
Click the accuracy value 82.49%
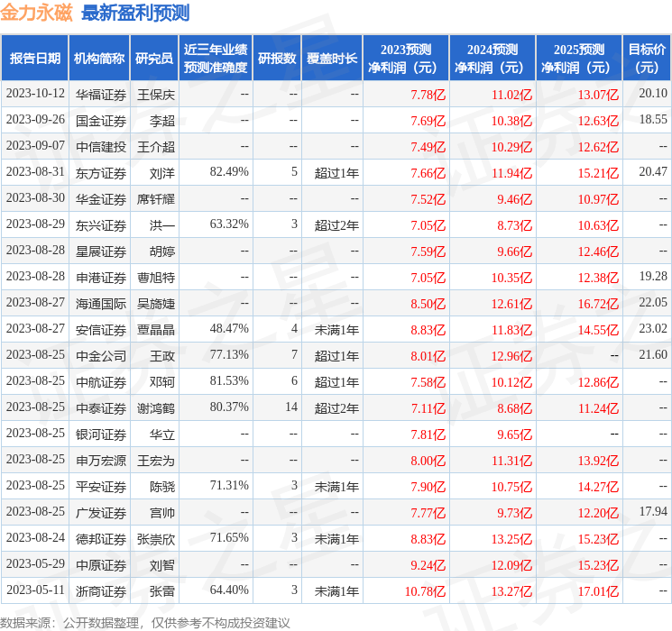click(x=229, y=172)
